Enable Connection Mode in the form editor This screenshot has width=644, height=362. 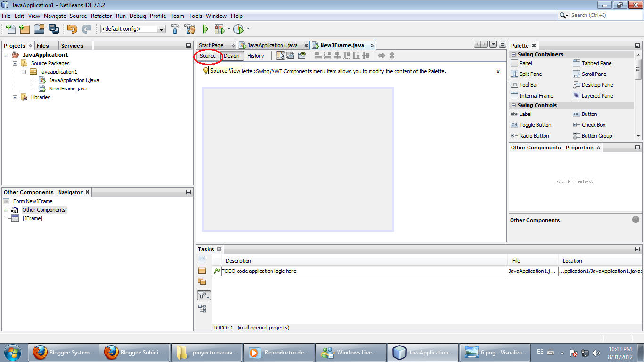289,55
